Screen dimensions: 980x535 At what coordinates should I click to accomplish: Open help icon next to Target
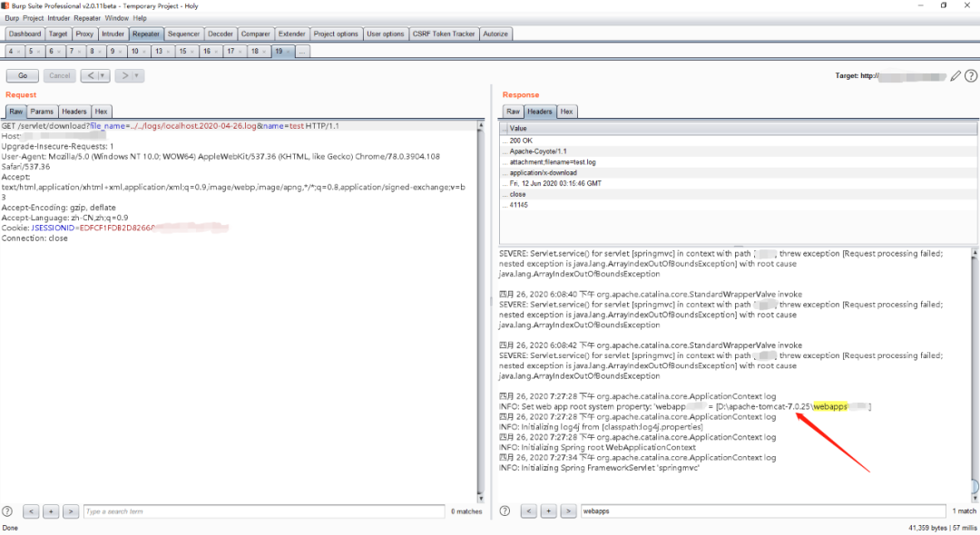pos(971,76)
